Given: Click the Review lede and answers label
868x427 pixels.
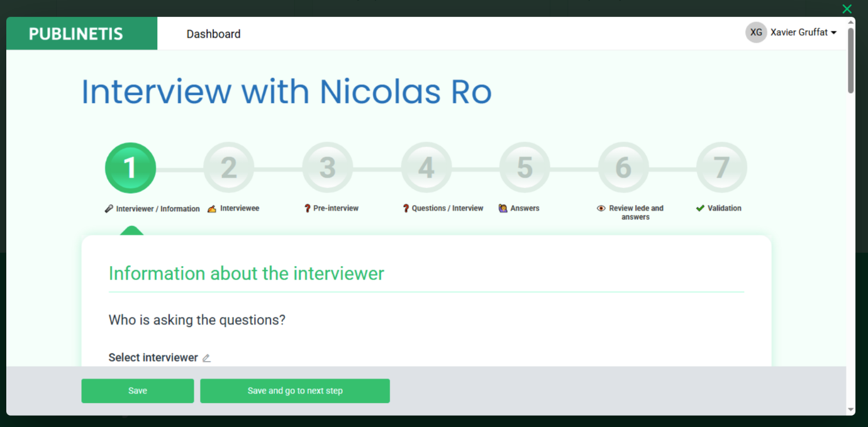Looking at the screenshot, I should pyautogui.click(x=636, y=213).
